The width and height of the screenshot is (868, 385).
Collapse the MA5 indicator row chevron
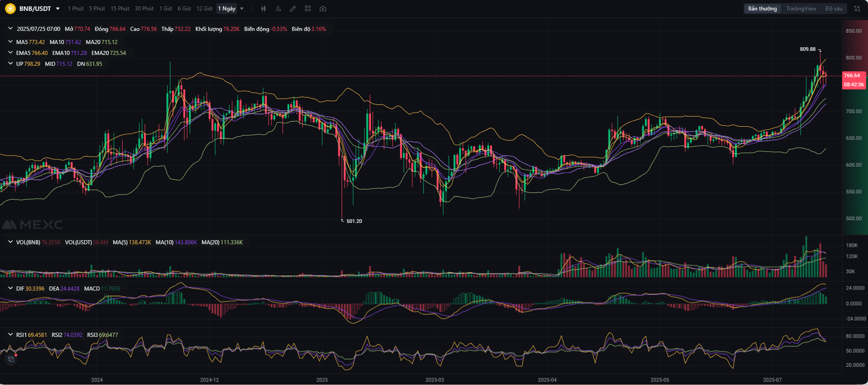coord(10,42)
